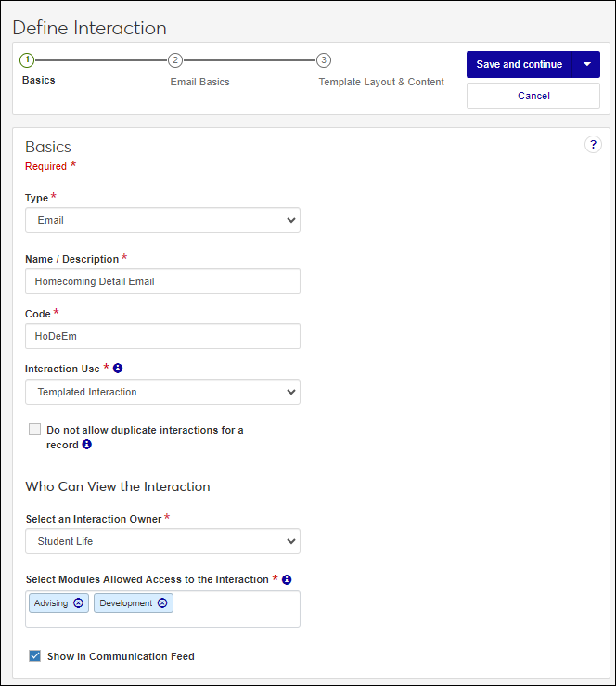Click step 1 Basics circle

click(27, 60)
